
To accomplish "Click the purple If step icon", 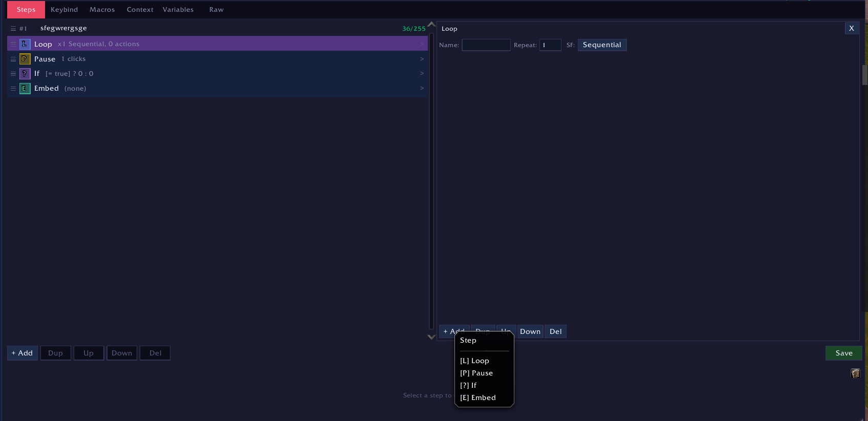I will [x=25, y=74].
